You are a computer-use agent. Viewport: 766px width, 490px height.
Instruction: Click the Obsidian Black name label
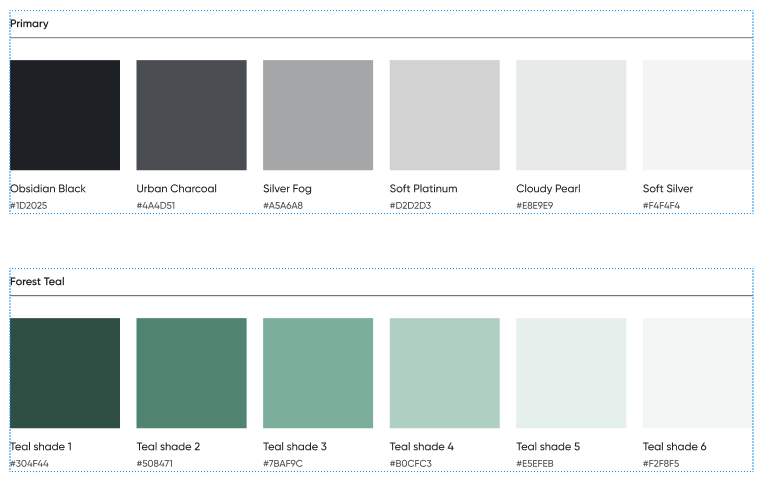tap(48, 189)
